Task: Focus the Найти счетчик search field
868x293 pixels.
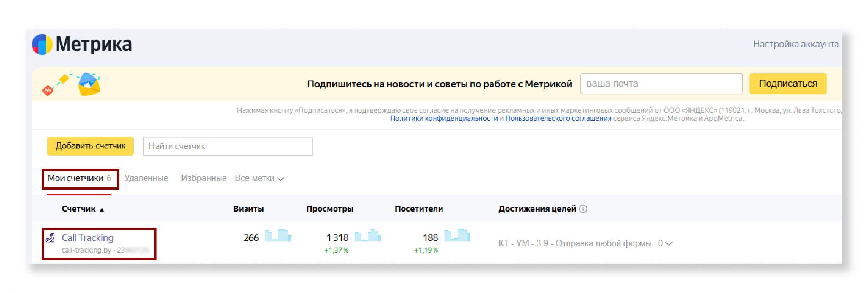Action: click(228, 146)
